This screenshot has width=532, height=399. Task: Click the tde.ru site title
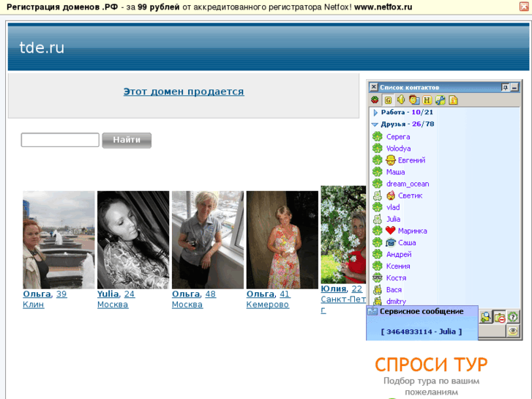coord(42,48)
